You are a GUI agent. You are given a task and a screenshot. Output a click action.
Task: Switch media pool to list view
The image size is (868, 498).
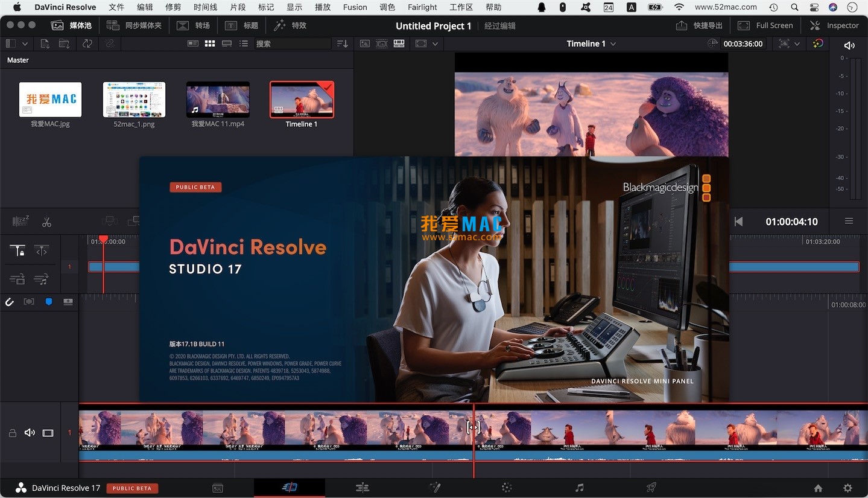click(244, 43)
